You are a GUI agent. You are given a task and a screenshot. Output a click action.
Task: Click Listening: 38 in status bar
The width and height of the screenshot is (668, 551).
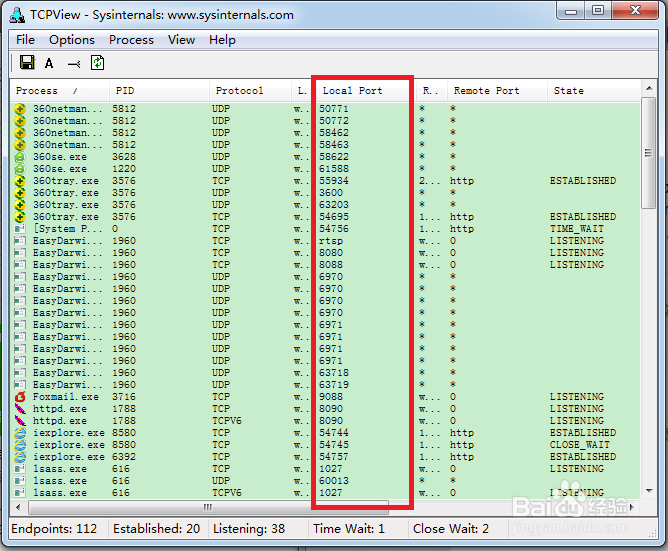tap(249, 529)
